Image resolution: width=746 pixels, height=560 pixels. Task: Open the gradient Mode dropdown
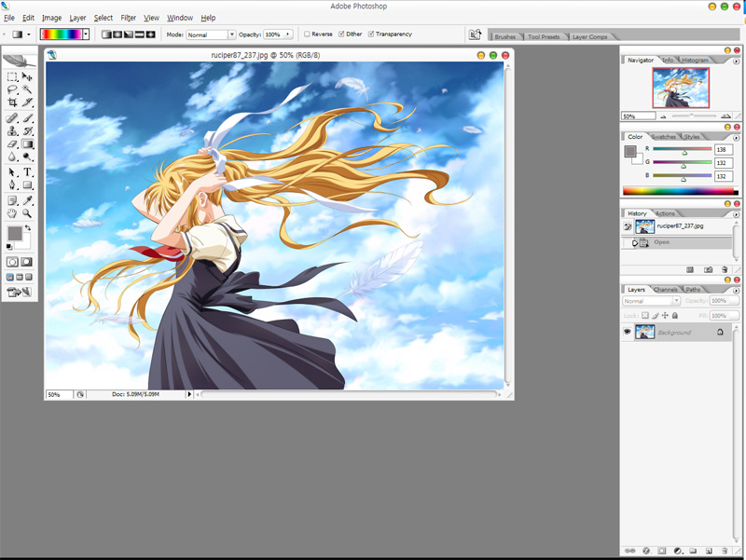coord(231,34)
